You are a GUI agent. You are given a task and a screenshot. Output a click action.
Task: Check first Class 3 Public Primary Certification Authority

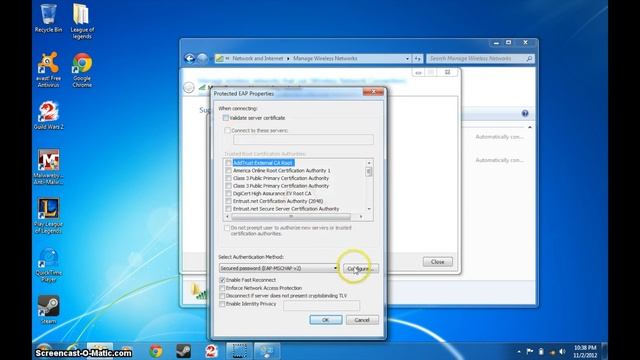(x=229, y=178)
